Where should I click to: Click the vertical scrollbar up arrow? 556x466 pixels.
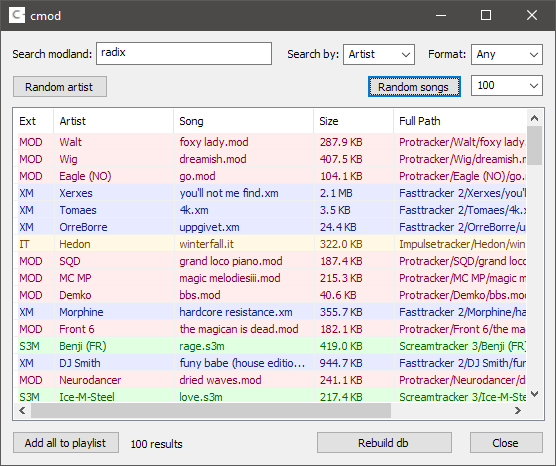click(535, 118)
